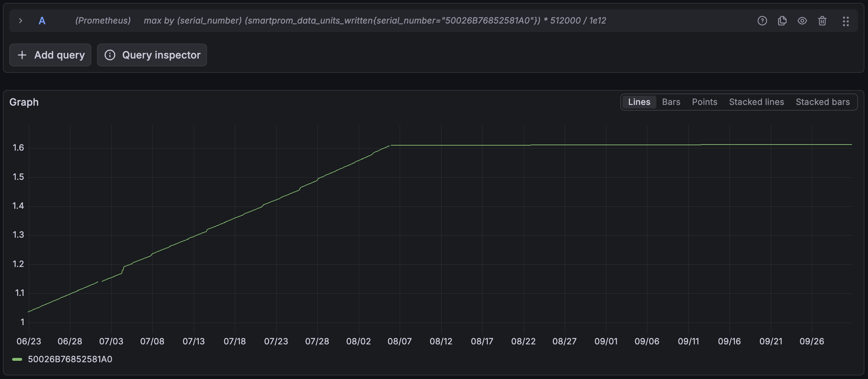Screen dimensions: 868x379
Task: Click the Graph panel title
Action: [x=24, y=102]
